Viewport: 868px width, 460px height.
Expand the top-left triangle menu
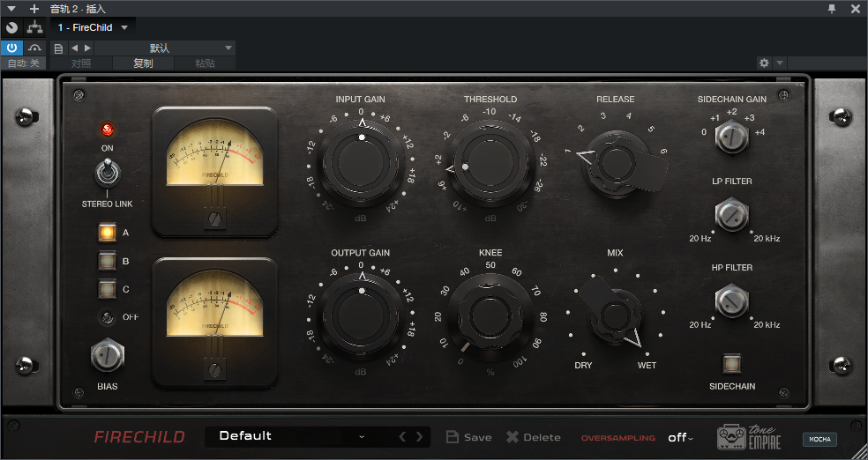(11, 9)
